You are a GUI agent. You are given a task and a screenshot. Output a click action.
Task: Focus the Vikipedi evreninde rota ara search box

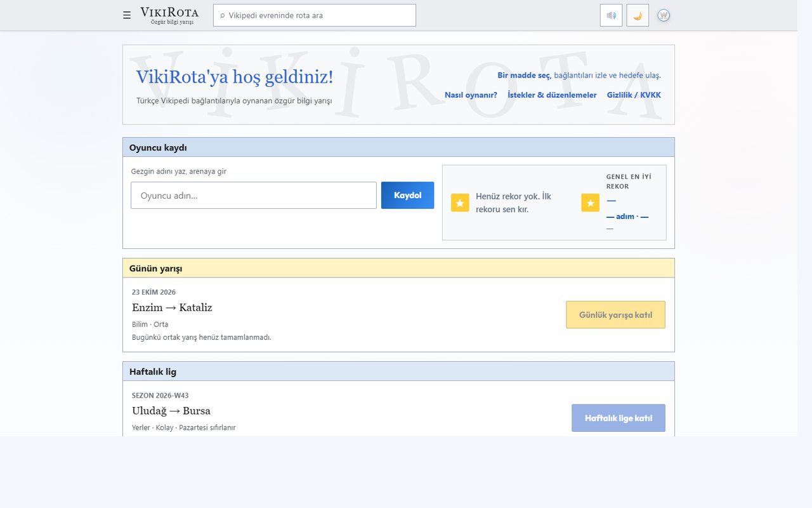(x=315, y=15)
